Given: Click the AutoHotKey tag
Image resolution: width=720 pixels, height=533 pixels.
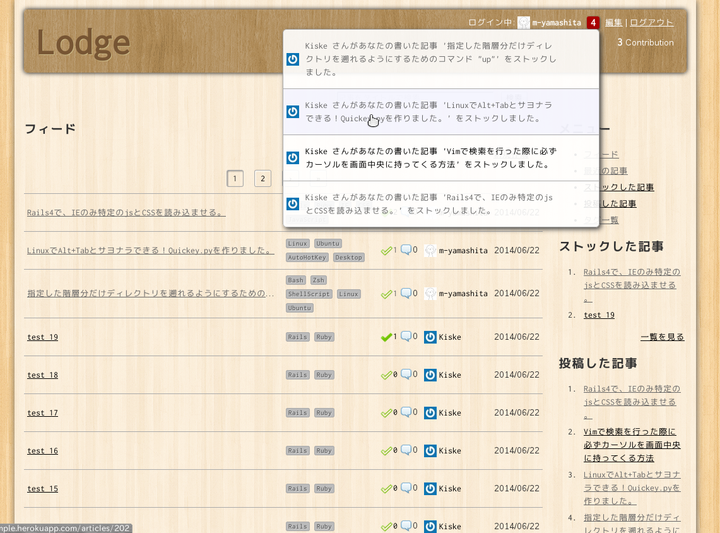Looking at the screenshot, I should click(x=307, y=258).
